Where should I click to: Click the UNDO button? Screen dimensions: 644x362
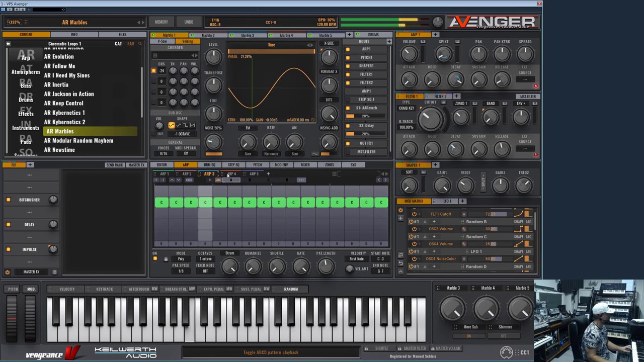pyautogui.click(x=189, y=22)
